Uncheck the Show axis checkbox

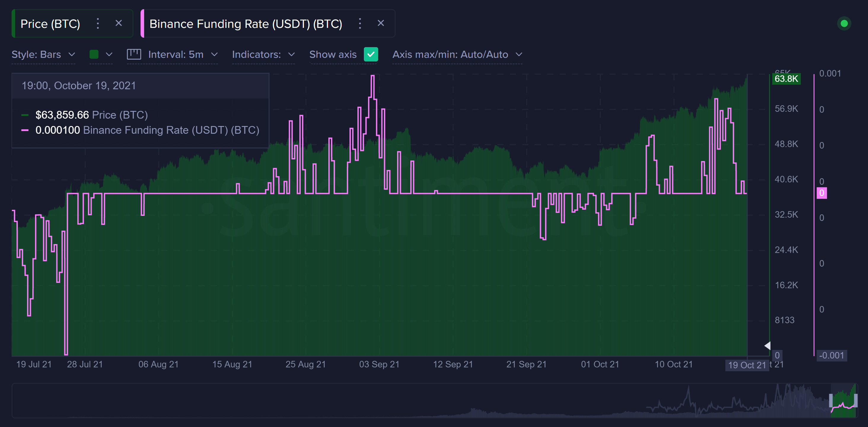371,54
